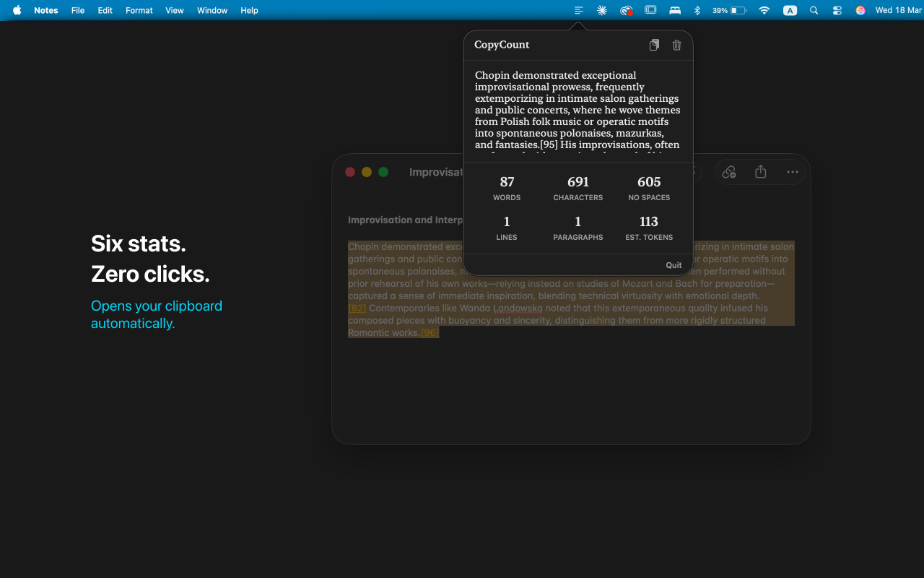The image size is (924, 578).
Task: Click the Notes window title Improvisat
Action: [435, 172]
